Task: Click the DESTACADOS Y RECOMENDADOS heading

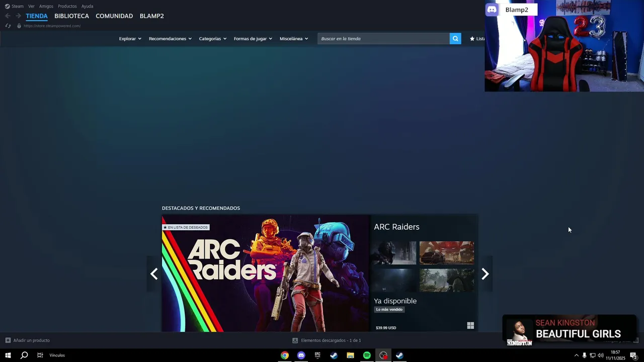Action: coord(201,208)
